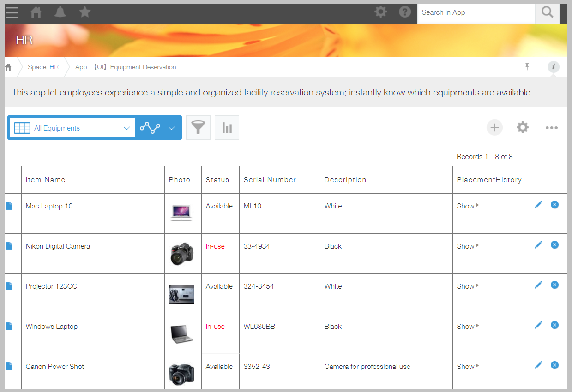Open app settings gear below the banner

tap(523, 128)
